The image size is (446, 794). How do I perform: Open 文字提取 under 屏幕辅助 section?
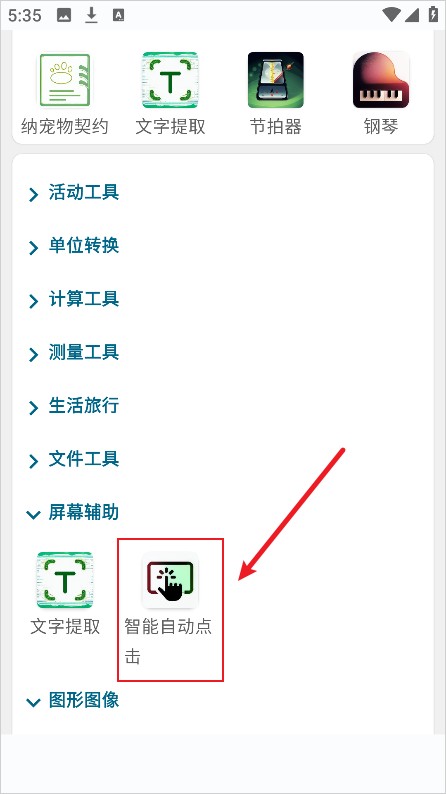click(65, 580)
